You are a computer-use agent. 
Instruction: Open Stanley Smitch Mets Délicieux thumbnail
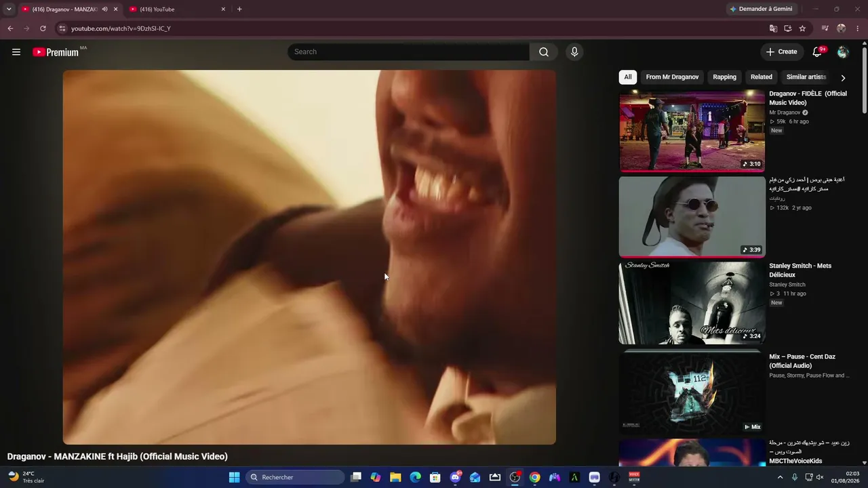click(x=692, y=303)
